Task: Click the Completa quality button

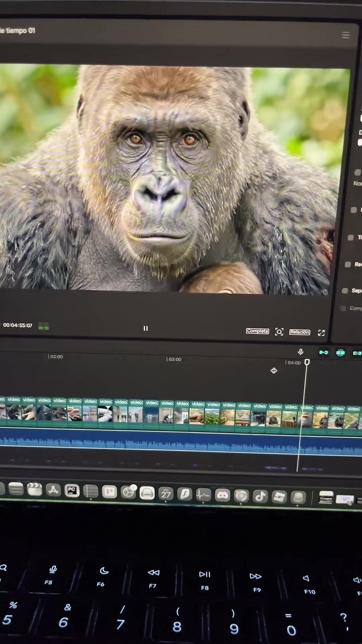Action: coord(257,331)
